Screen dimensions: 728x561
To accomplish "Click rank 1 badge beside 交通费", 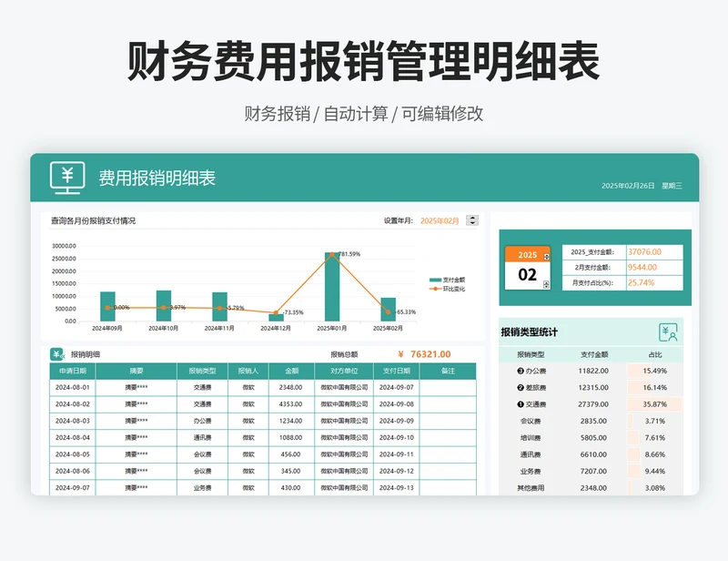I will click(x=521, y=404).
